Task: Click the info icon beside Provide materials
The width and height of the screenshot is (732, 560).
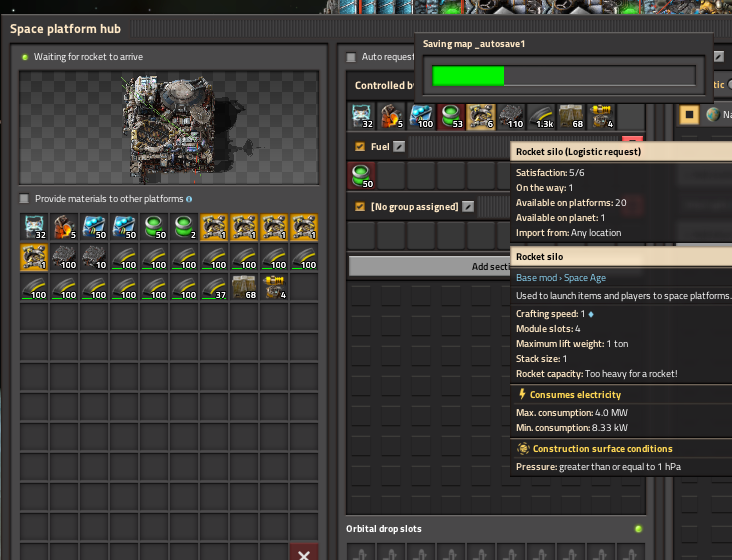Action: click(x=189, y=199)
